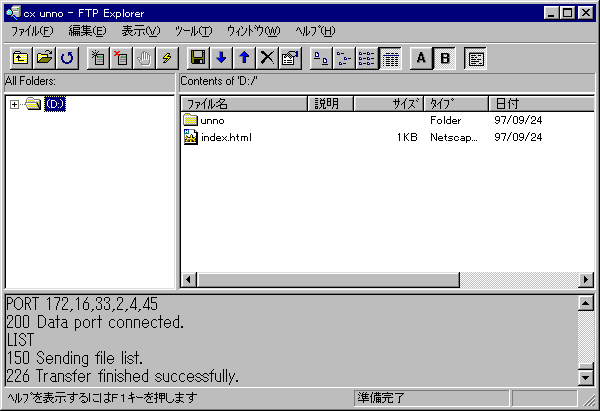Select the index.html file entry
This screenshot has height=411, width=600.
coord(227,137)
